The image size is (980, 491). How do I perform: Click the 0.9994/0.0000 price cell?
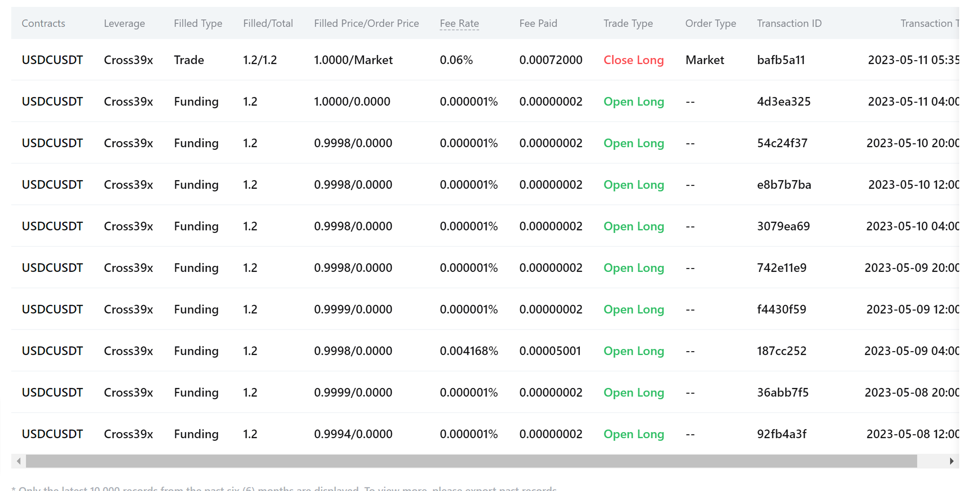click(x=353, y=434)
